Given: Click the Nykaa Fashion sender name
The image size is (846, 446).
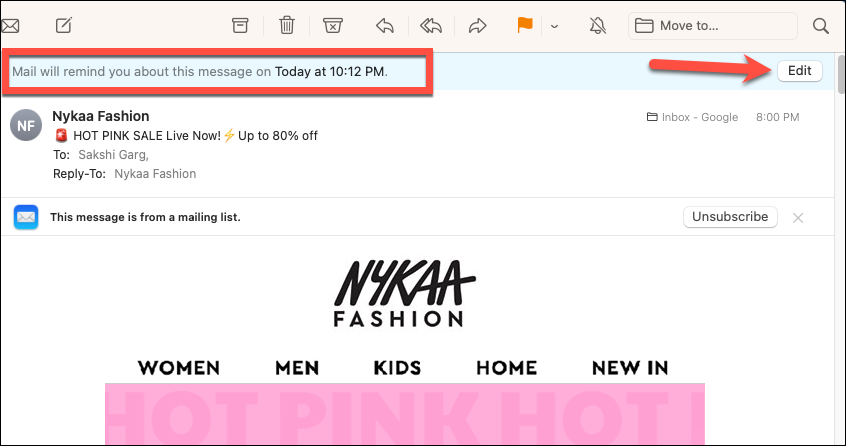Looking at the screenshot, I should pos(101,116).
